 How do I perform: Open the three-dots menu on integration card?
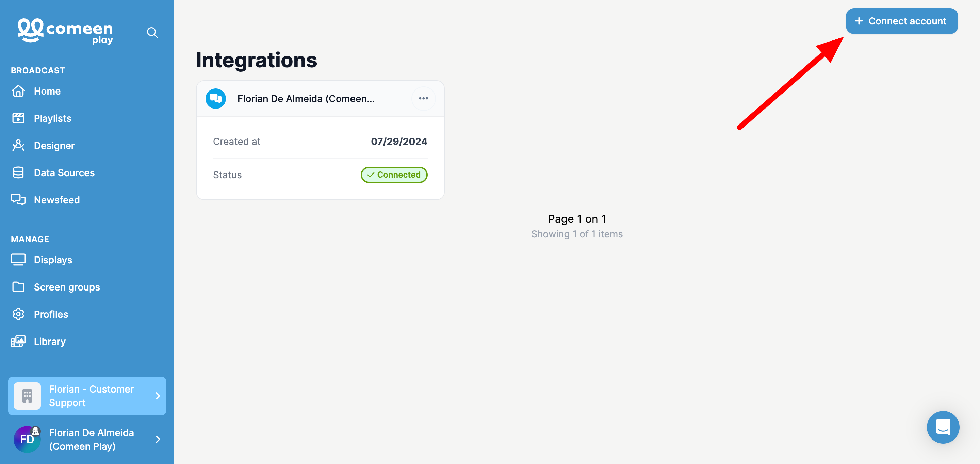[x=423, y=99]
